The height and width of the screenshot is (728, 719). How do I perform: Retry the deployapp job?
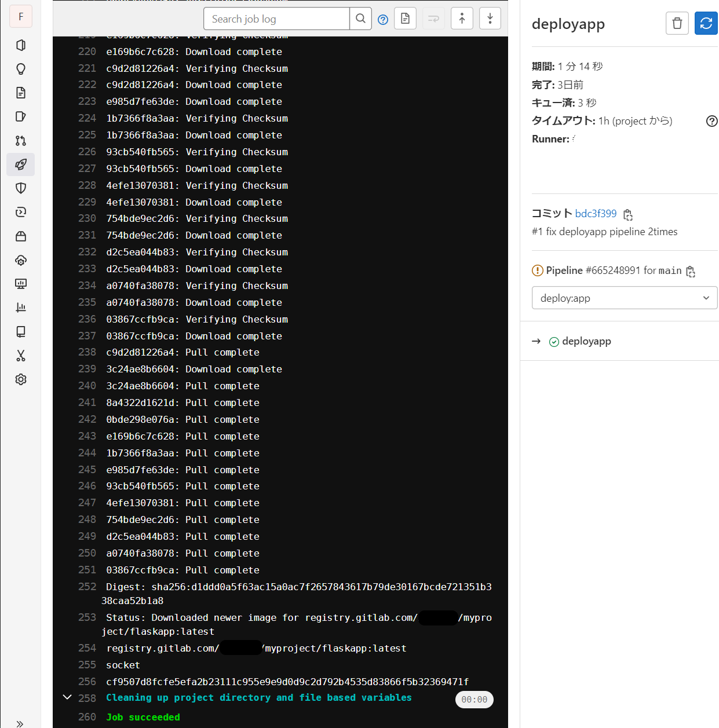pos(706,24)
